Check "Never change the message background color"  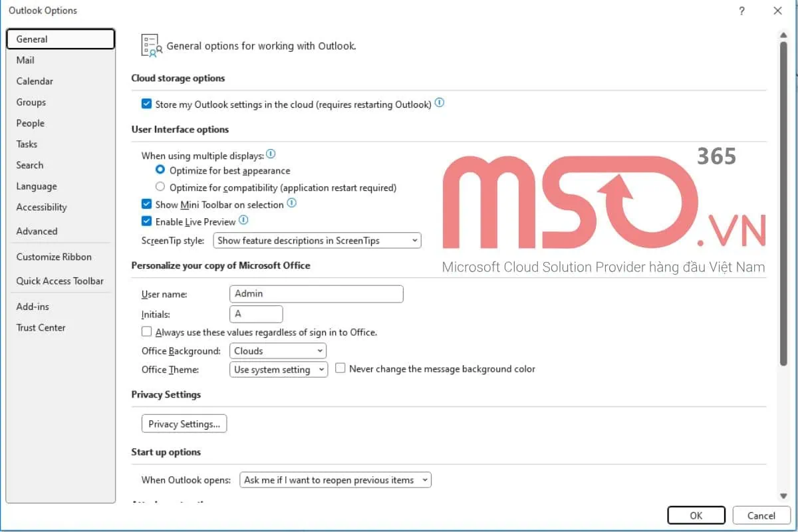pyautogui.click(x=340, y=368)
